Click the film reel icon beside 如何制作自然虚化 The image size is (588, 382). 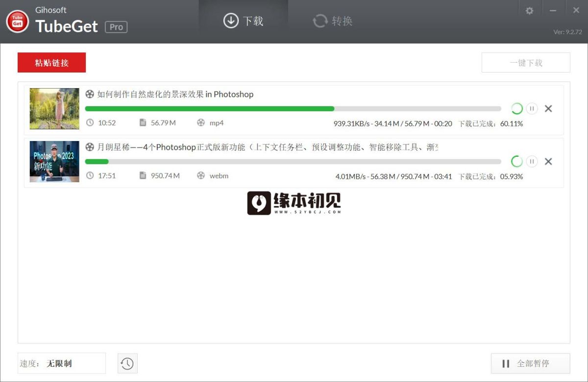[x=90, y=94]
